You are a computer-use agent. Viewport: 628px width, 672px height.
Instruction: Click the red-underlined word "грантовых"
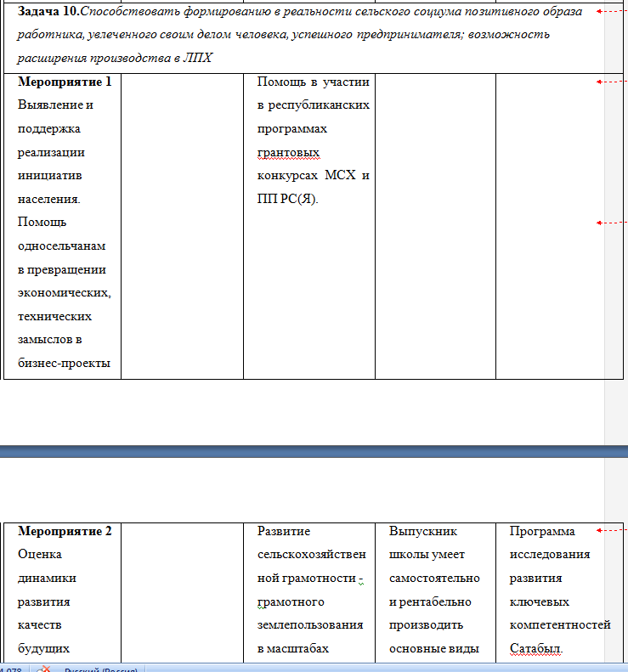pyautogui.click(x=288, y=153)
